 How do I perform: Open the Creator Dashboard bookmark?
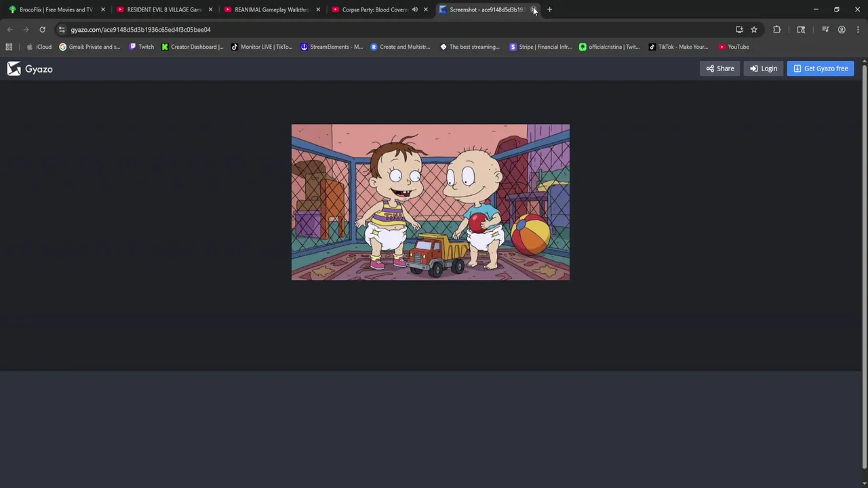(192, 47)
